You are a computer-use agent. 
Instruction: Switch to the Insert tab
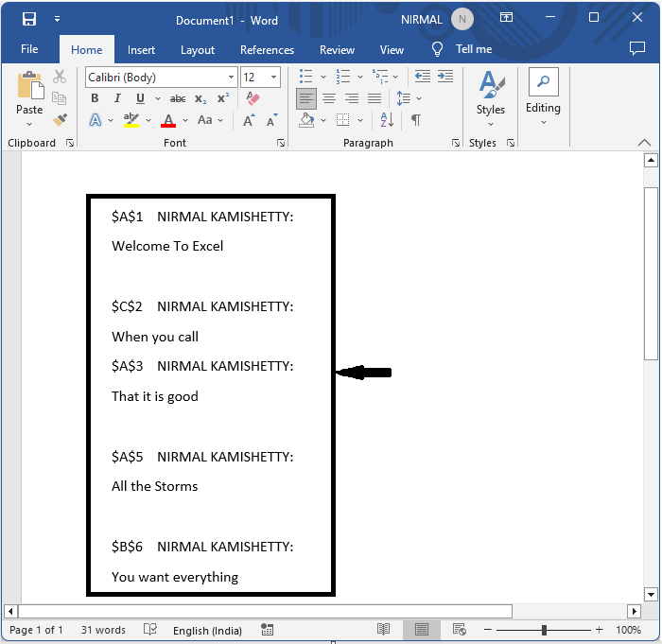141,50
